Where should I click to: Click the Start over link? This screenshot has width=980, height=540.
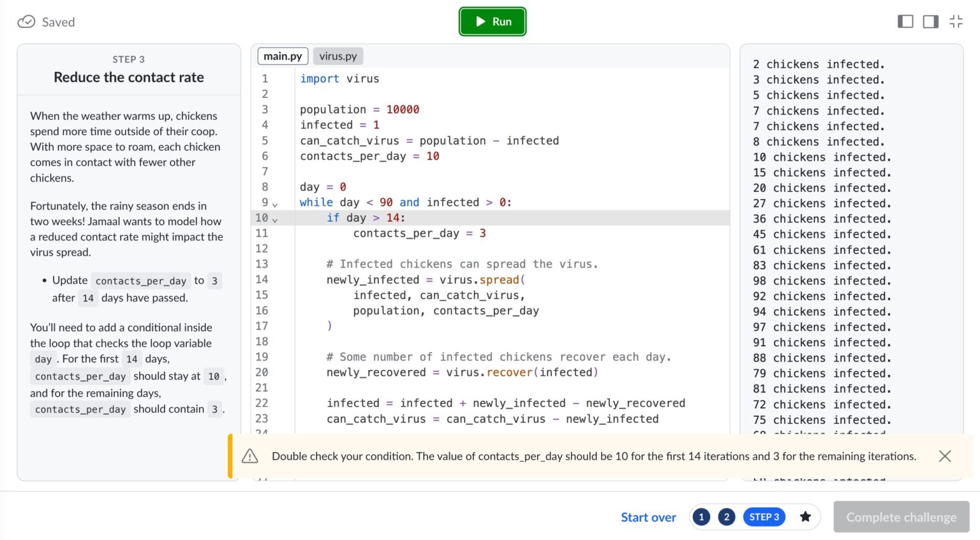pyautogui.click(x=648, y=517)
